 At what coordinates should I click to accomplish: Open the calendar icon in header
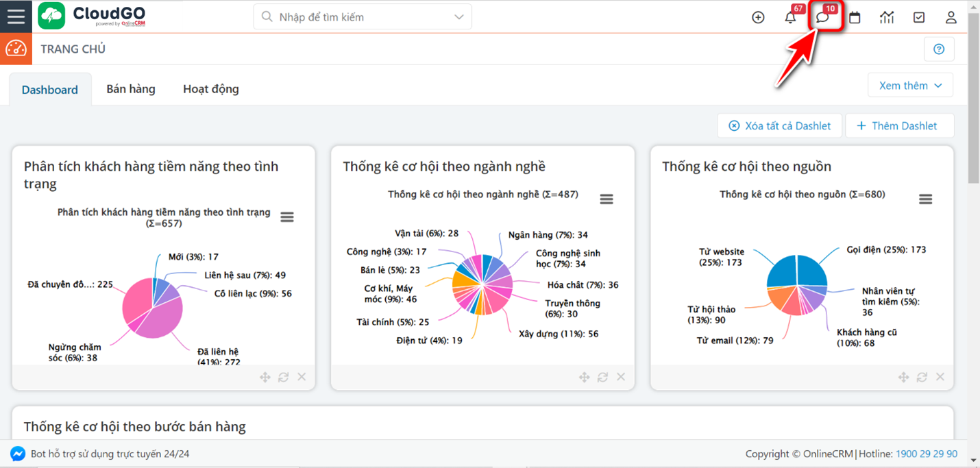click(855, 18)
